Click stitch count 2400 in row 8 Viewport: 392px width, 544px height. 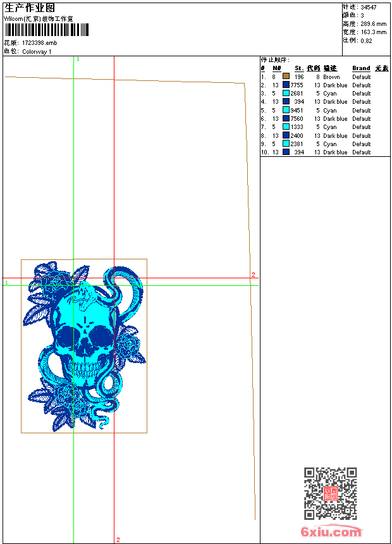[297, 135]
